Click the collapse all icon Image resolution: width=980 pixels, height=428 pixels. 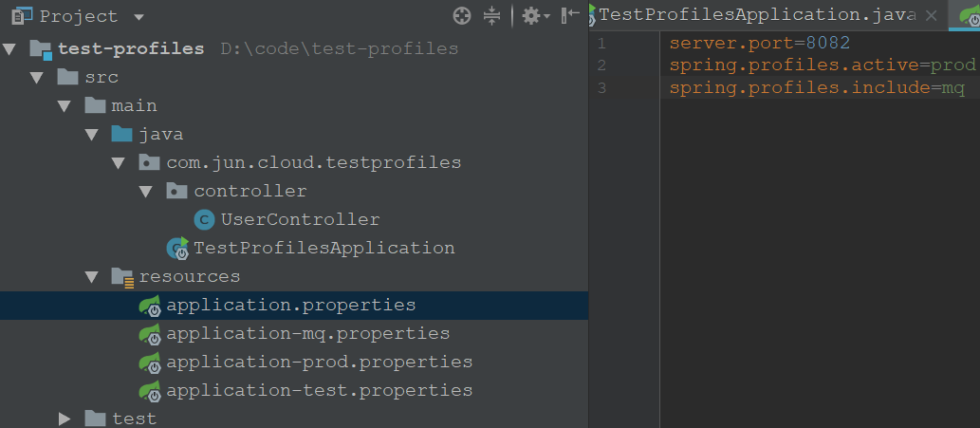click(x=492, y=15)
